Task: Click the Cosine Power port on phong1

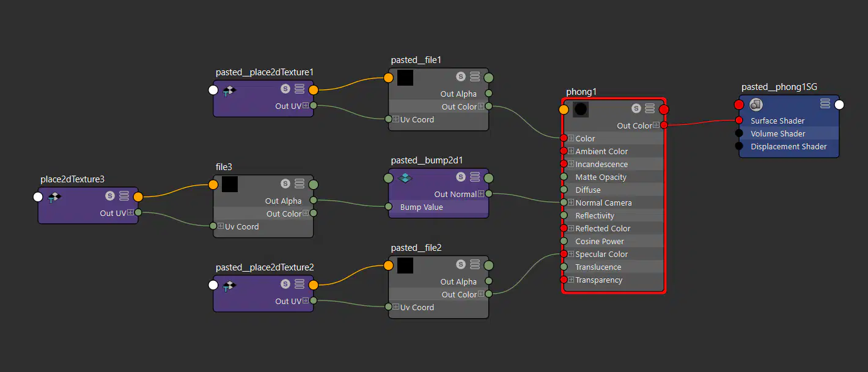Action: [564, 241]
